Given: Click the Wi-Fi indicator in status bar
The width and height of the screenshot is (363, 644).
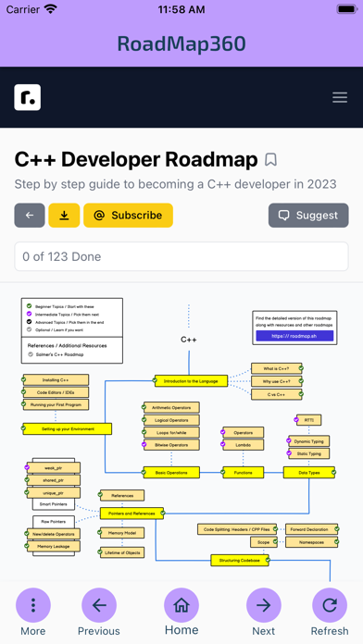Looking at the screenshot, I should pyautogui.click(x=51, y=9).
